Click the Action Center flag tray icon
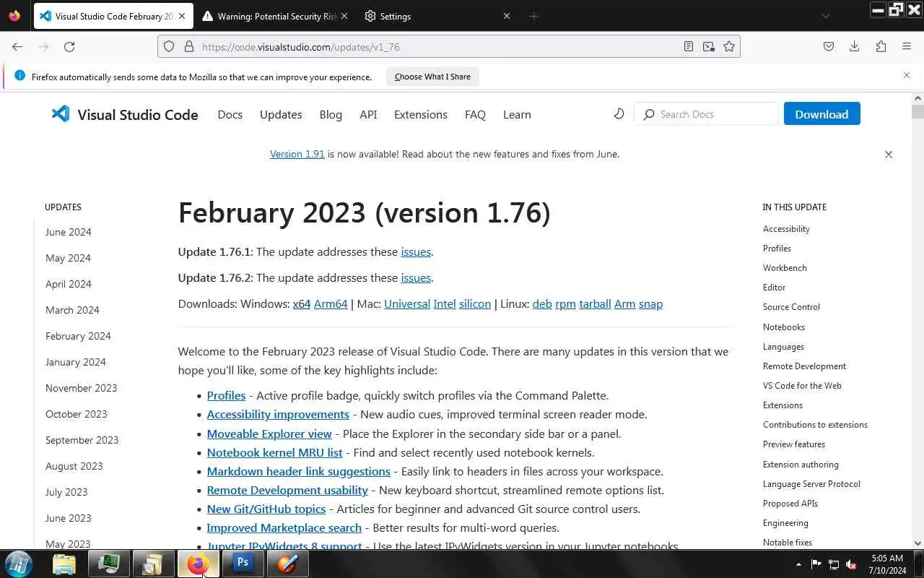The height and width of the screenshot is (578, 924). click(x=816, y=564)
